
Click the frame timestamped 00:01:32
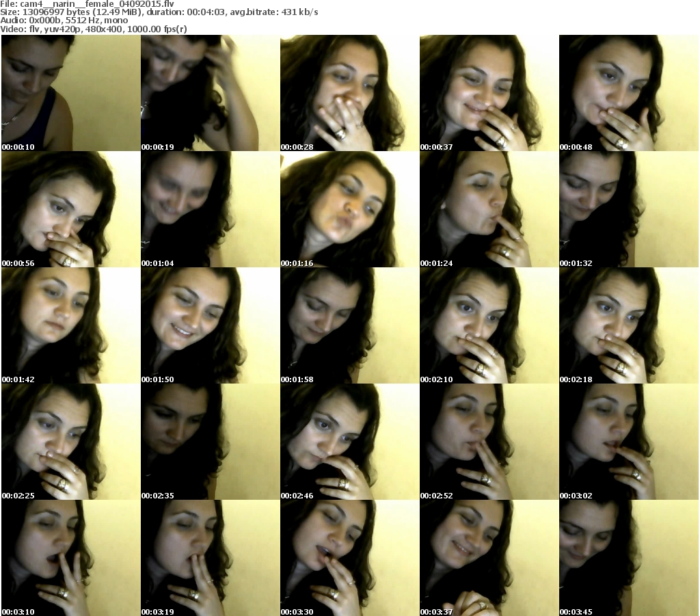pyautogui.click(x=629, y=209)
